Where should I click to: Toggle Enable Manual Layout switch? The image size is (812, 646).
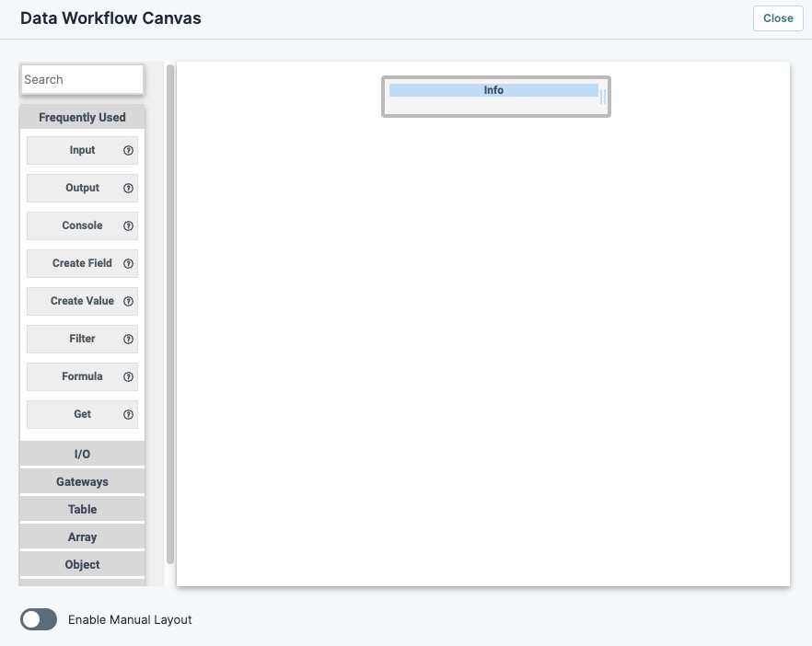(39, 619)
